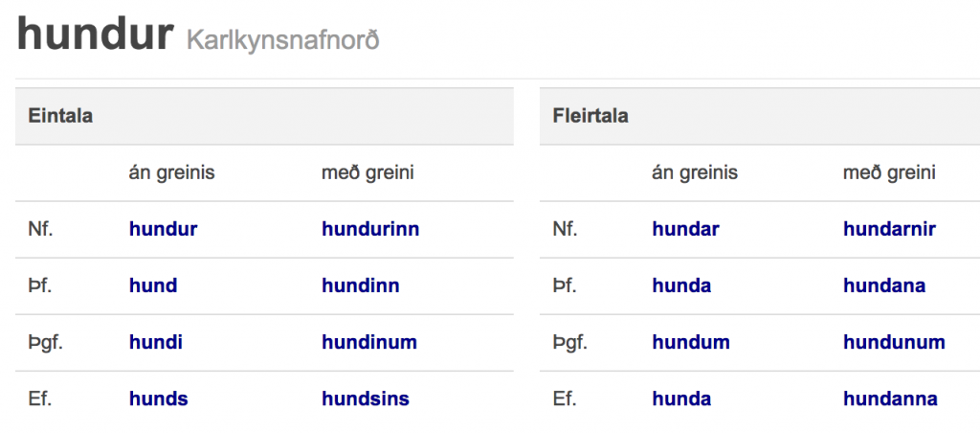Open the "hundarnir" link
This screenshot has width=980, height=433.
pyautogui.click(x=889, y=230)
